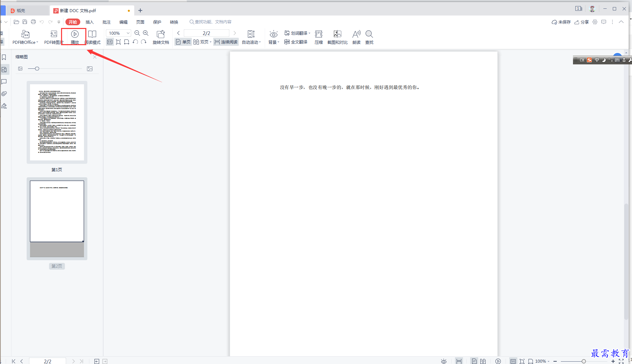
Task: Open the 转换 ribbon tab
Action: click(x=174, y=22)
